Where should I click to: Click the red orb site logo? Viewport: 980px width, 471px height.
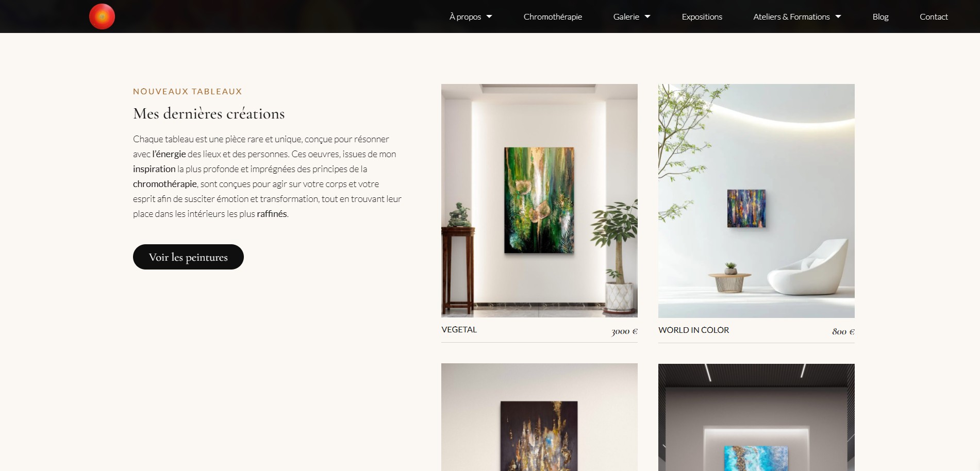(102, 16)
